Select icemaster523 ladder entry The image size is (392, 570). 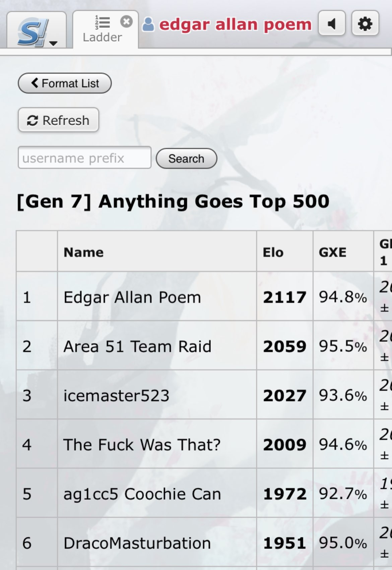tap(116, 395)
